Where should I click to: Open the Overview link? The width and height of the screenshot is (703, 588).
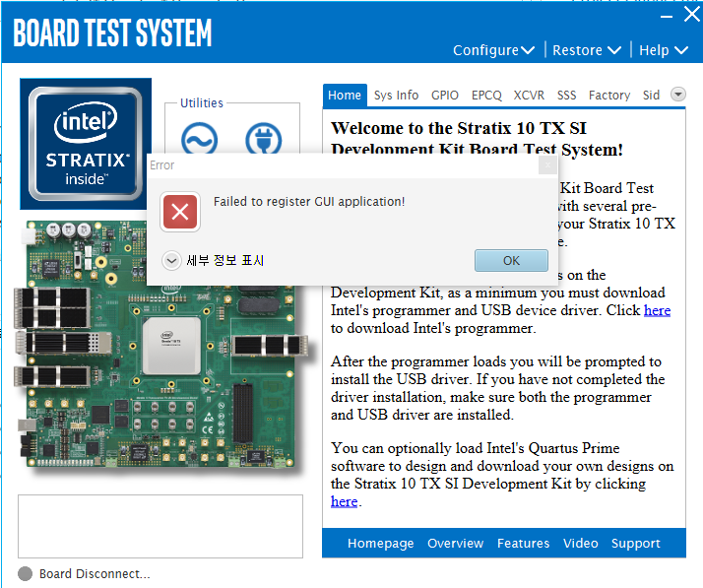(456, 543)
